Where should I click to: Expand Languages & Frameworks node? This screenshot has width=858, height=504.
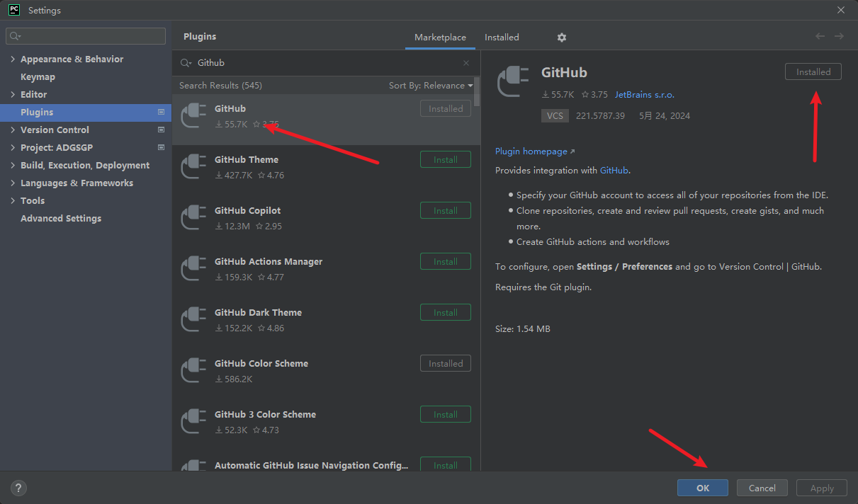coord(13,183)
